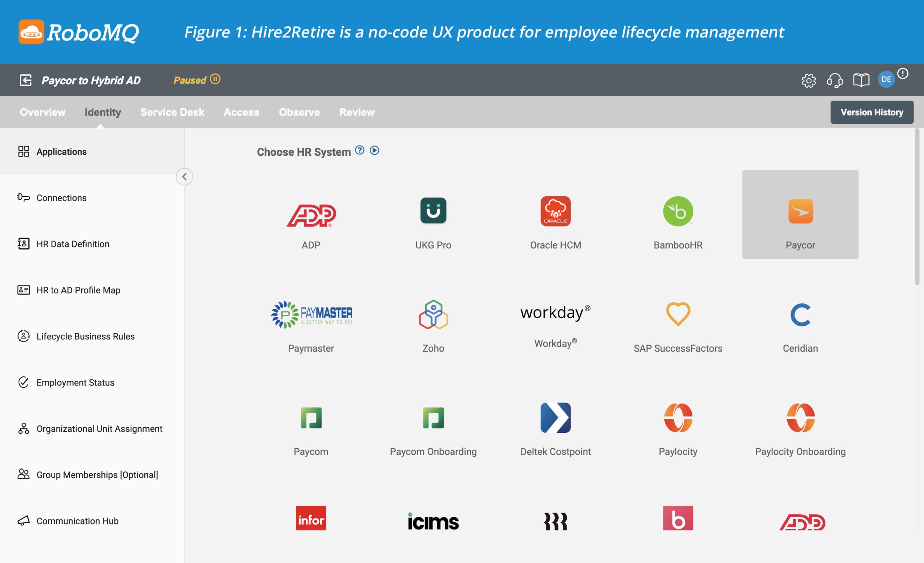This screenshot has height=563, width=924.
Task: Open the settings gear menu
Action: (809, 80)
